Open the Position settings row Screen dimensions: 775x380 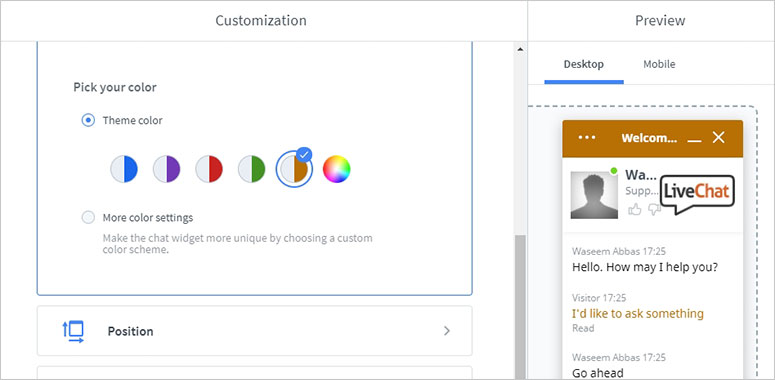pyautogui.click(x=255, y=331)
